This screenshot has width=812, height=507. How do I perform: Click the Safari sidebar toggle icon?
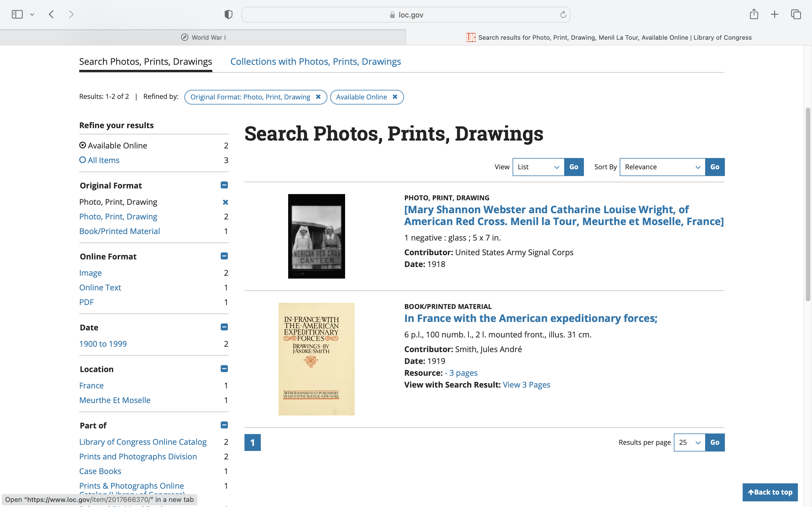(17, 14)
